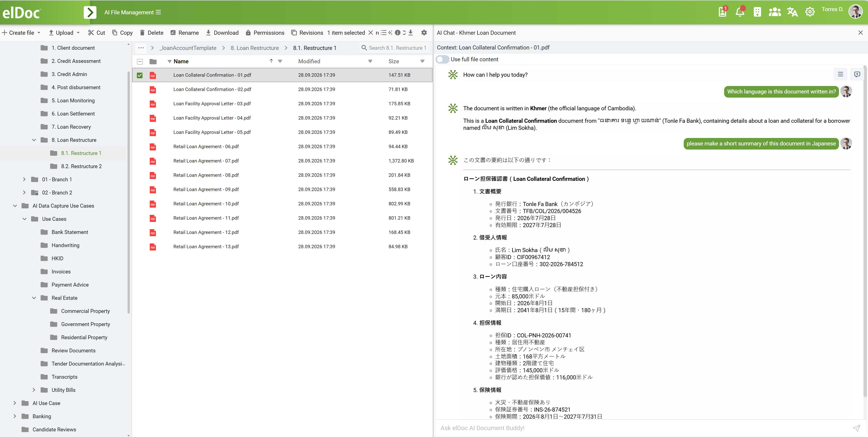Uncheck Loan Collateral Confirmation - 01.pdf checkbox

coord(140,75)
